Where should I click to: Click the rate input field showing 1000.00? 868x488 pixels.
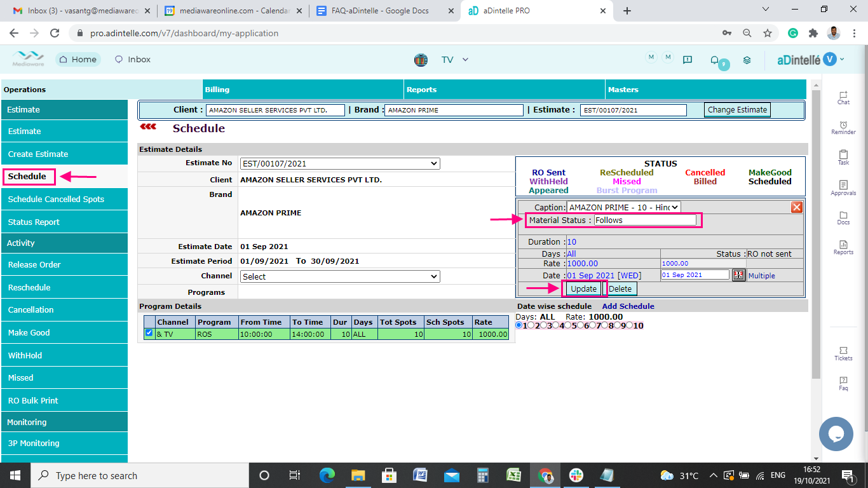(703, 263)
